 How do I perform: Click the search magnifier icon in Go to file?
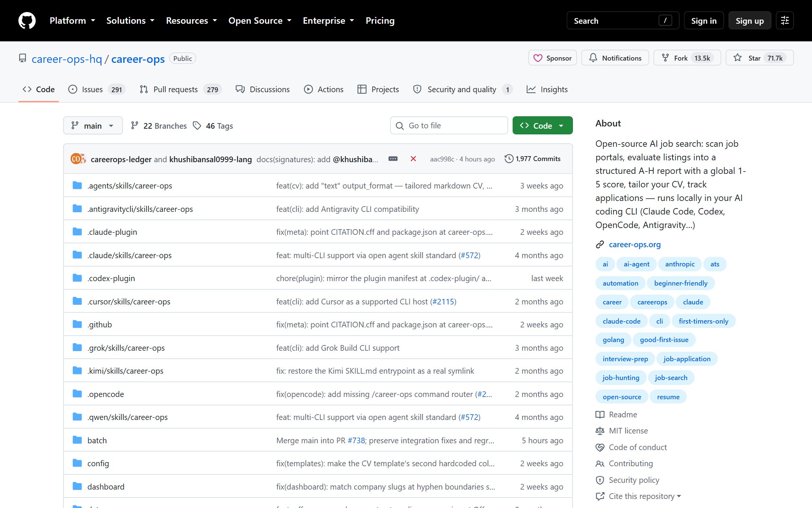tap(400, 126)
